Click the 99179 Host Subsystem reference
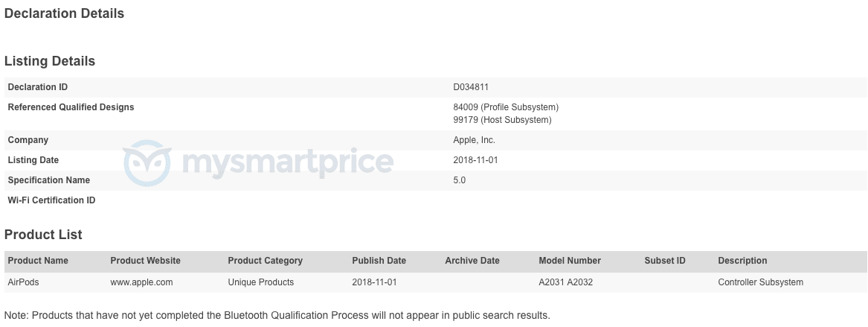This screenshot has width=868, height=327. 502,120
